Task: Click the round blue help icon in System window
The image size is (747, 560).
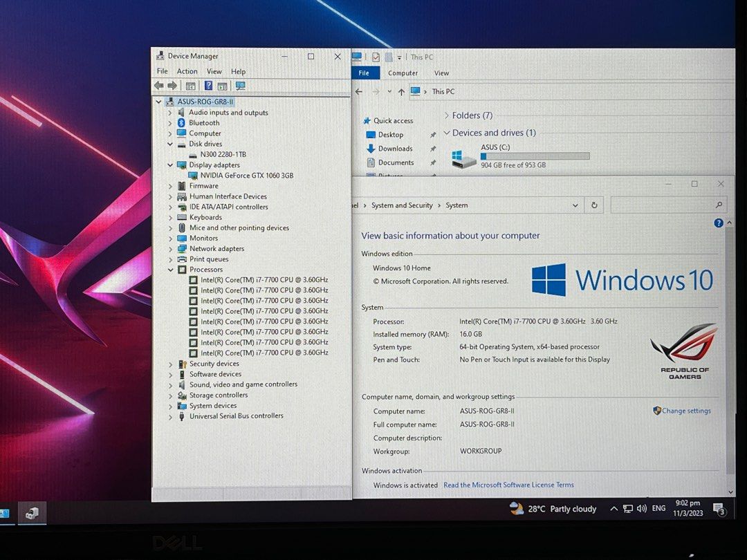Action: 719,223
